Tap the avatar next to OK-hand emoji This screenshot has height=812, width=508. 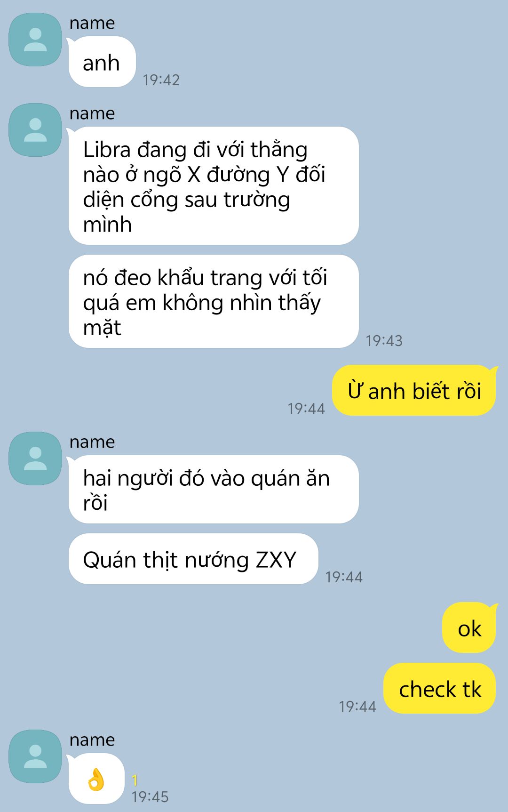35,756
